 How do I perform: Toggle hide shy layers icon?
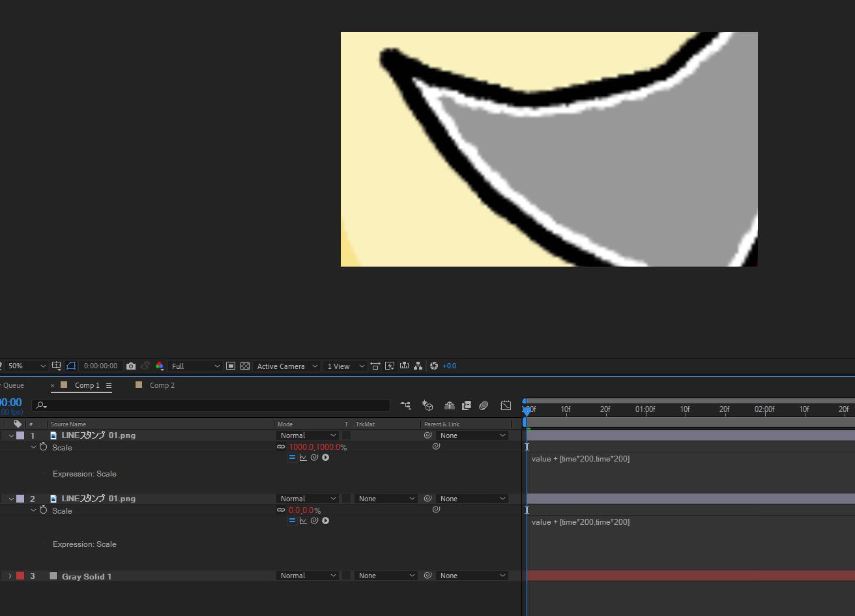[x=450, y=405]
